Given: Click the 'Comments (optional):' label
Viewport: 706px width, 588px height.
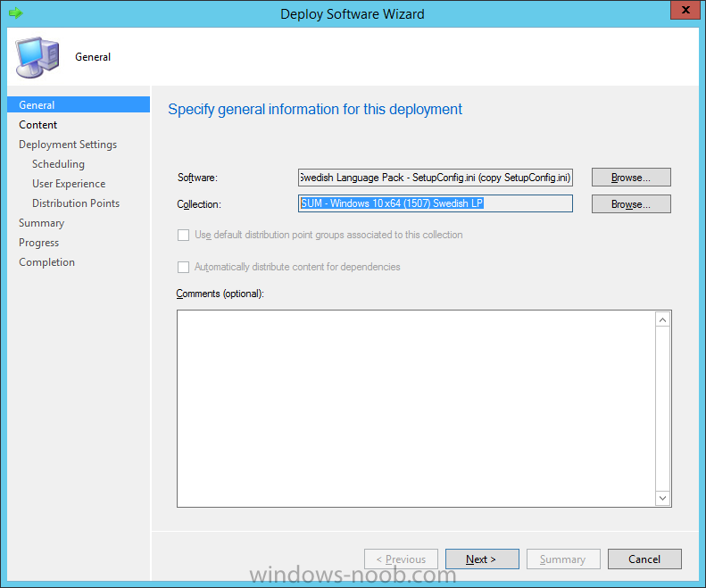Looking at the screenshot, I should 220,294.
